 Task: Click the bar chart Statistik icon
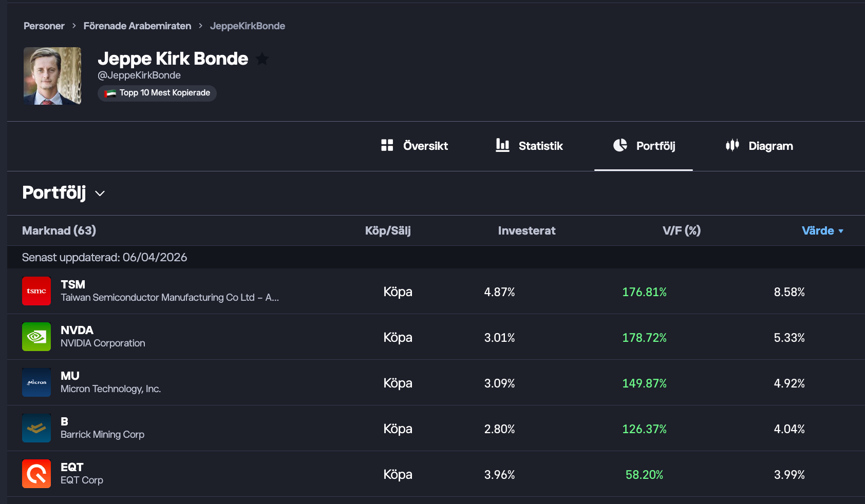(x=502, y=145)
